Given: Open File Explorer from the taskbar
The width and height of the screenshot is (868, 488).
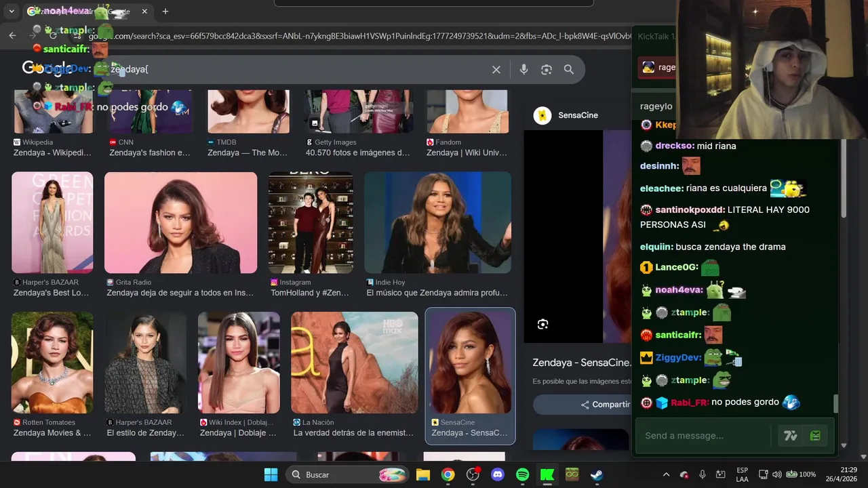Looking at the screenshot, I should coord(423,474).
